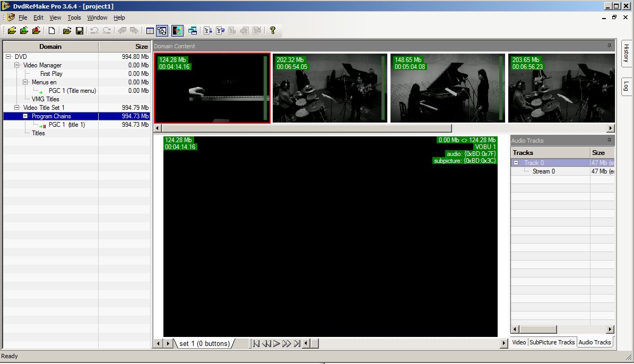Select the 'set 1 (0 buttons)' tab
The image size is (634, 364).
[205, 343]
